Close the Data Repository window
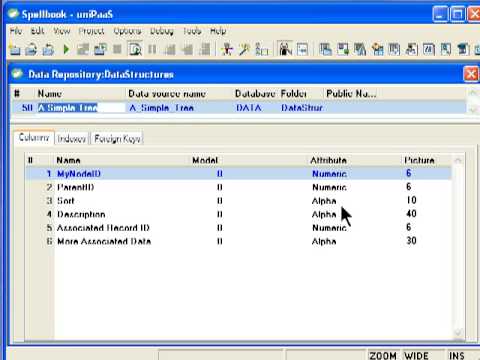Viewport: 480px width, 360px height. point(471,74)
